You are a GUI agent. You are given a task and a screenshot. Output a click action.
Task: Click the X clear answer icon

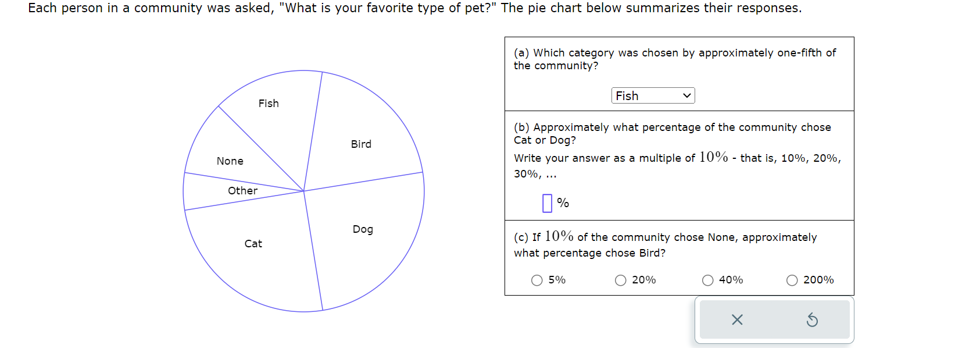click(x=737, y=319)
